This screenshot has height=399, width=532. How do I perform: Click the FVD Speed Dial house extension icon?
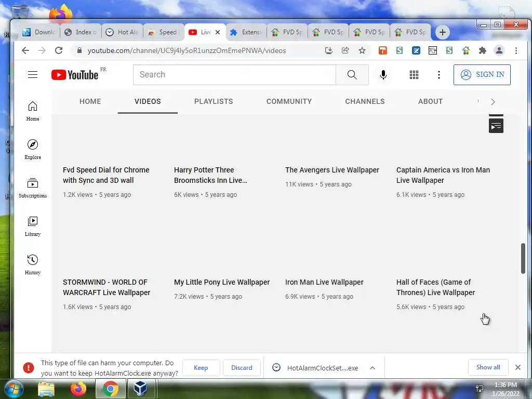click(x=466, y=50)
